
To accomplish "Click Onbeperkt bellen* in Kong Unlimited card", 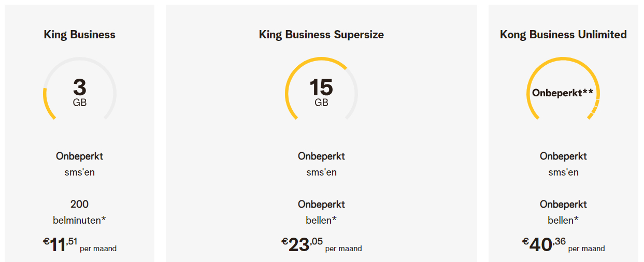I will point(563,212).
